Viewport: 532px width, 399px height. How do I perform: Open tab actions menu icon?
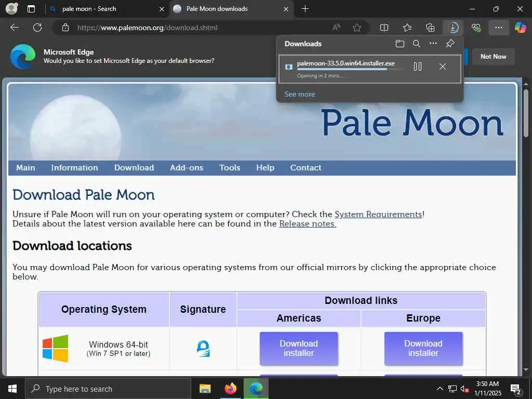(31, 9)
